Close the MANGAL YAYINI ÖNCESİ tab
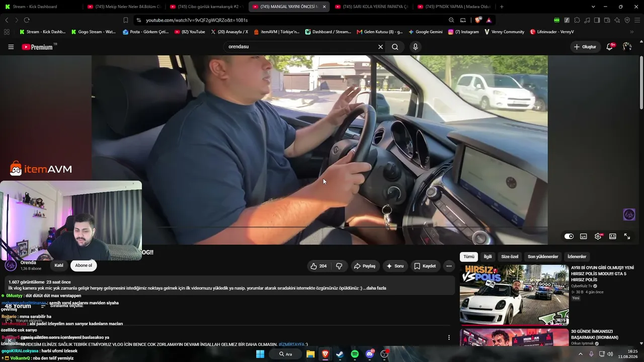Image resolution: width=644 pixels, height=362 pixels. [x=324, y=7]
